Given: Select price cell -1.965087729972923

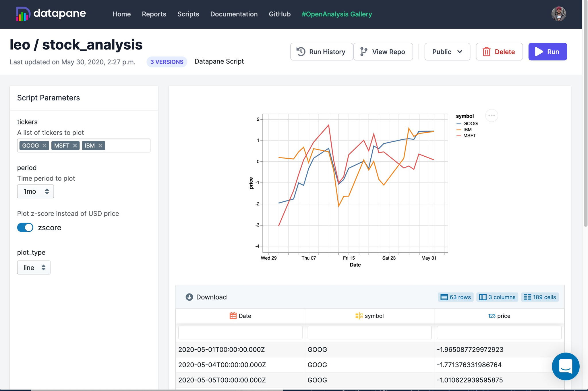Looking at the screenshot, I should 499,349.
